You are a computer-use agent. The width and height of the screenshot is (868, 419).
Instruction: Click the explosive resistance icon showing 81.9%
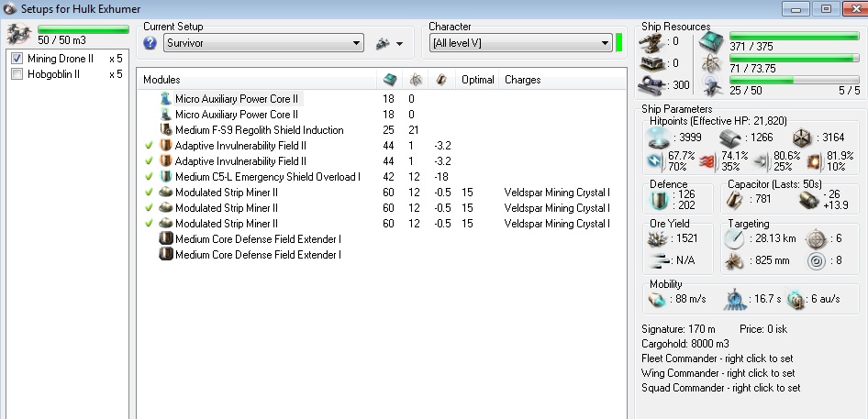click(x=815, y=161)
